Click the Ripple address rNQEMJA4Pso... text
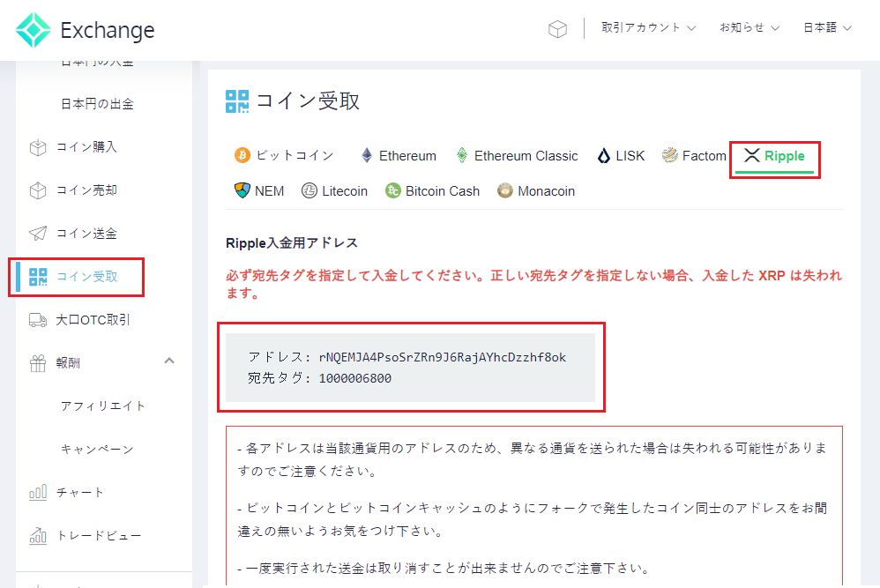880x588 pixels. click(x=443, y=357)
